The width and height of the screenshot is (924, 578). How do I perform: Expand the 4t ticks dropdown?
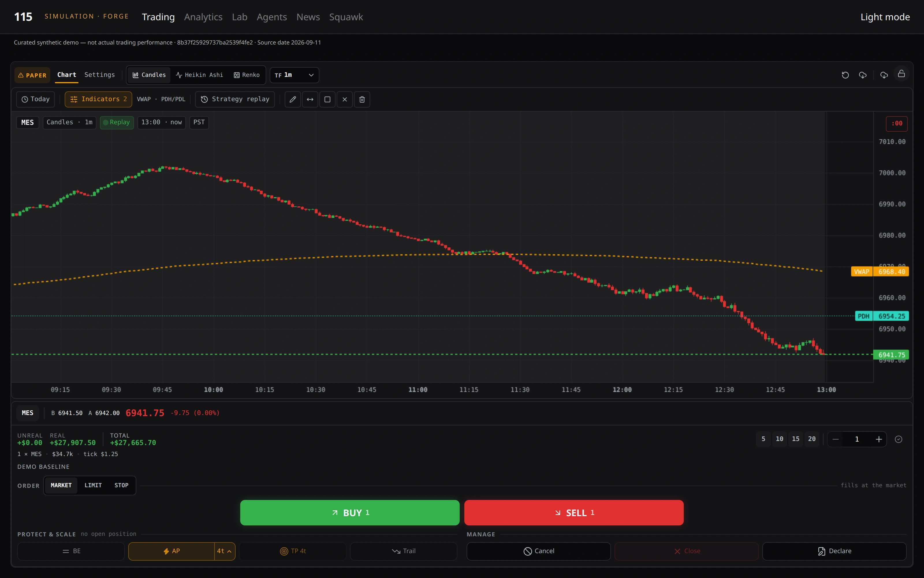(225, 551)
